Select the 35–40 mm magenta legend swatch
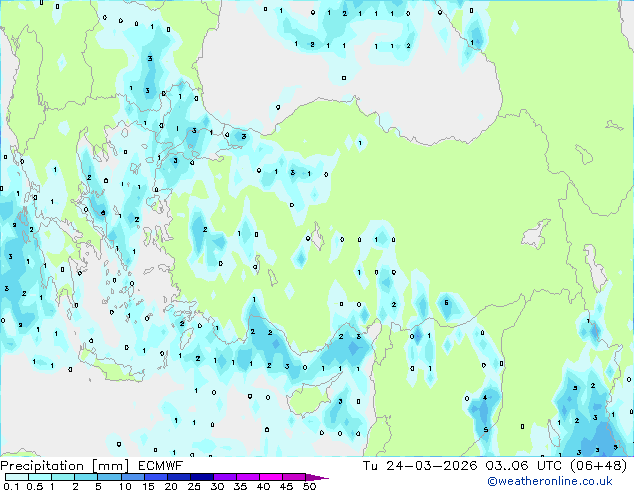This screenshot has width=634, height=490. click(x=247, y=477)
